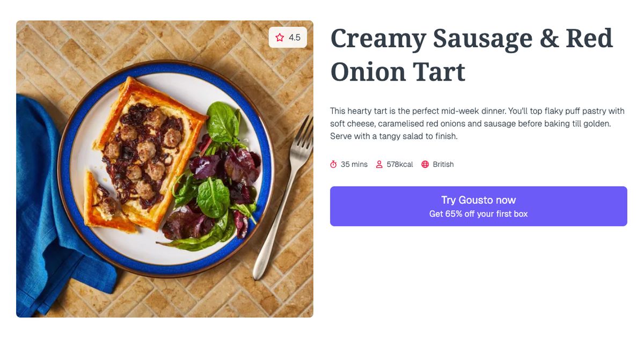Click the recipe description paragraph
This screenshot has height=338, width=644.
[477, 123]
